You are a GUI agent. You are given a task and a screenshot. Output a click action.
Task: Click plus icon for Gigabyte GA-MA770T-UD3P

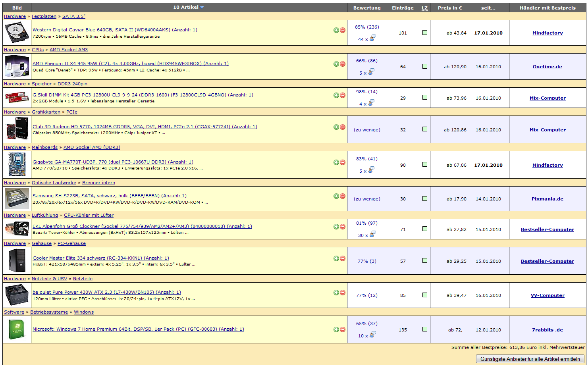coord(336,162)
